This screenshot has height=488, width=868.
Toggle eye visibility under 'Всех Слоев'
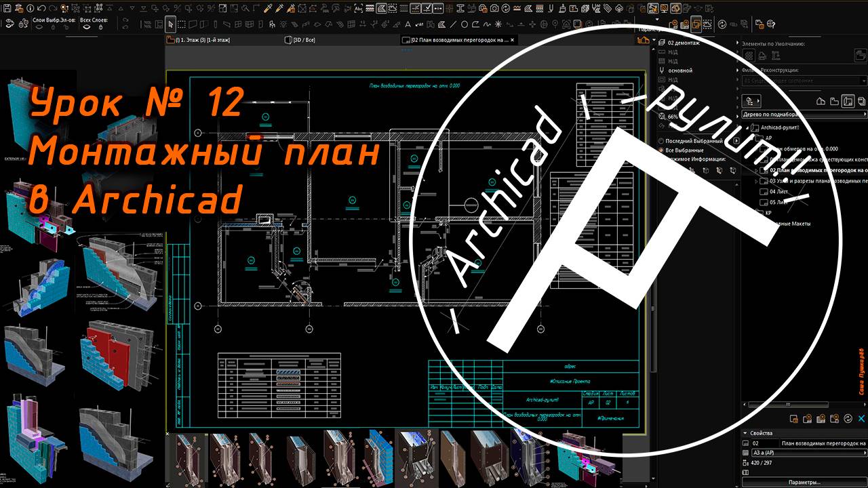[87, 27]
